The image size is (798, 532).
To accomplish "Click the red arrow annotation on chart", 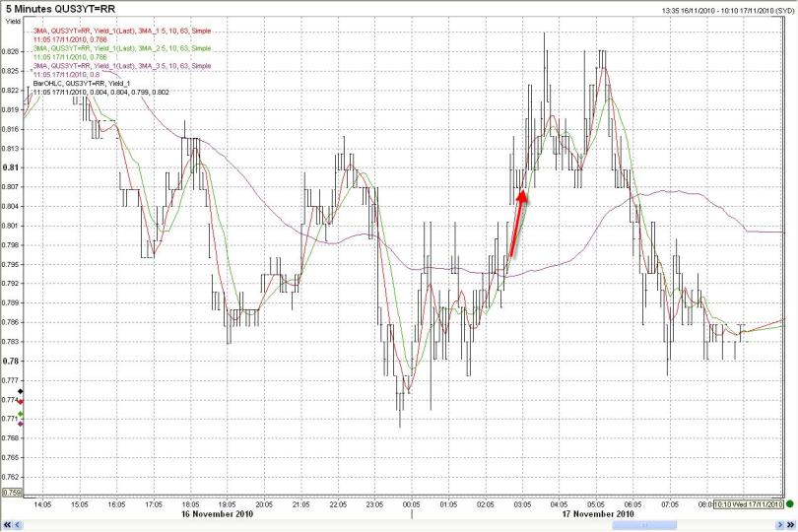I will tap(518, 223).
